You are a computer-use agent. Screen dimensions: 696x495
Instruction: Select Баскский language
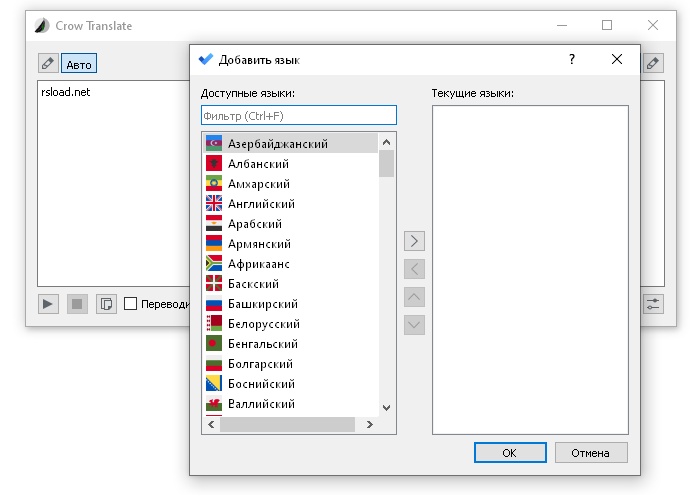click(x=291, y=283)
